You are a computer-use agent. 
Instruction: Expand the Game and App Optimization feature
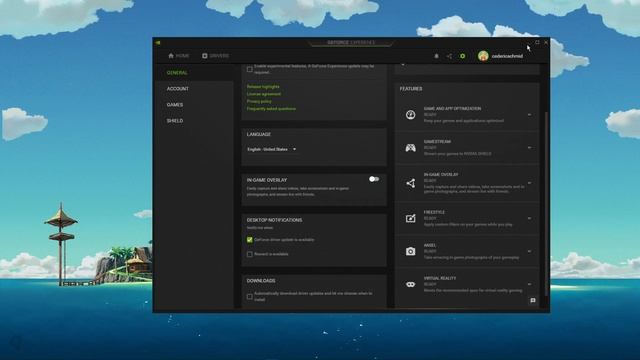click(529, 115)
